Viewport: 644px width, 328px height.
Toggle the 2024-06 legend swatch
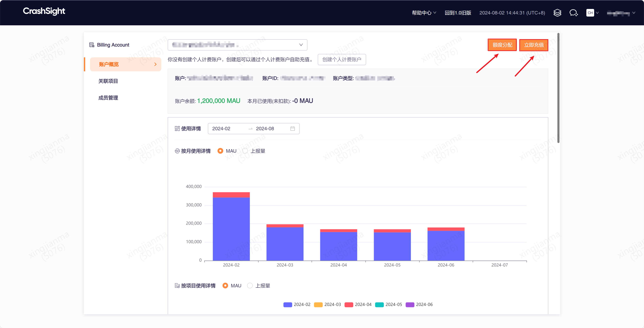[x=410, y=305]
